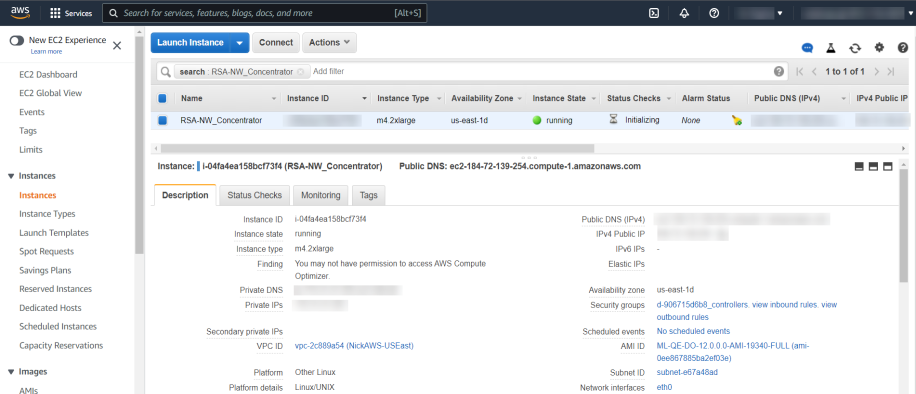Open the help question mark in top bar

point(714,13)
